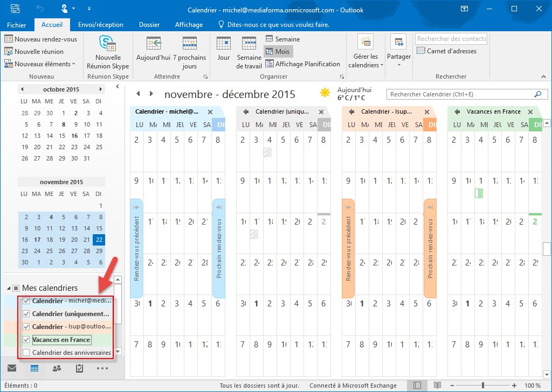Expand the Nouveaux éléments dropdown

(x=40, y=64)
